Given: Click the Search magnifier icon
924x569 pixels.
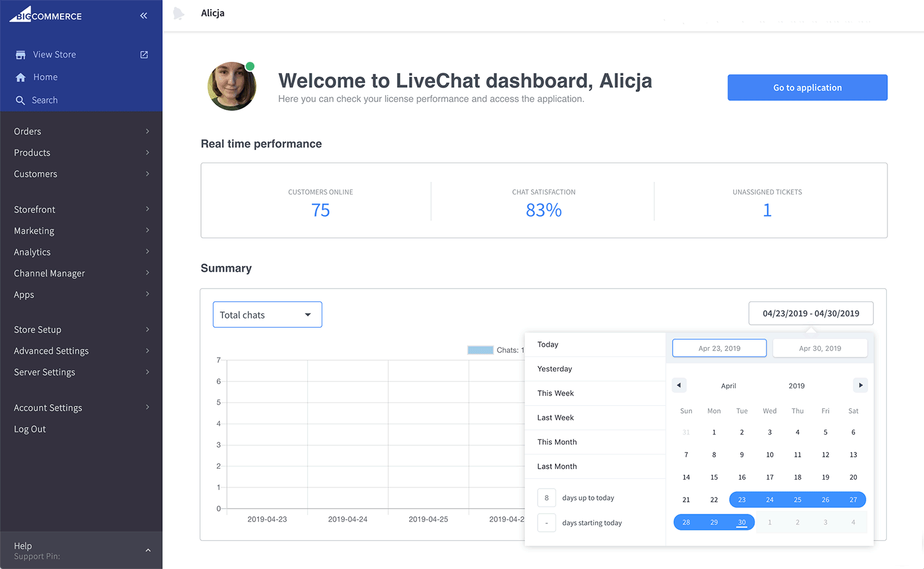Looking at the screenshot, I should [20, 100].
